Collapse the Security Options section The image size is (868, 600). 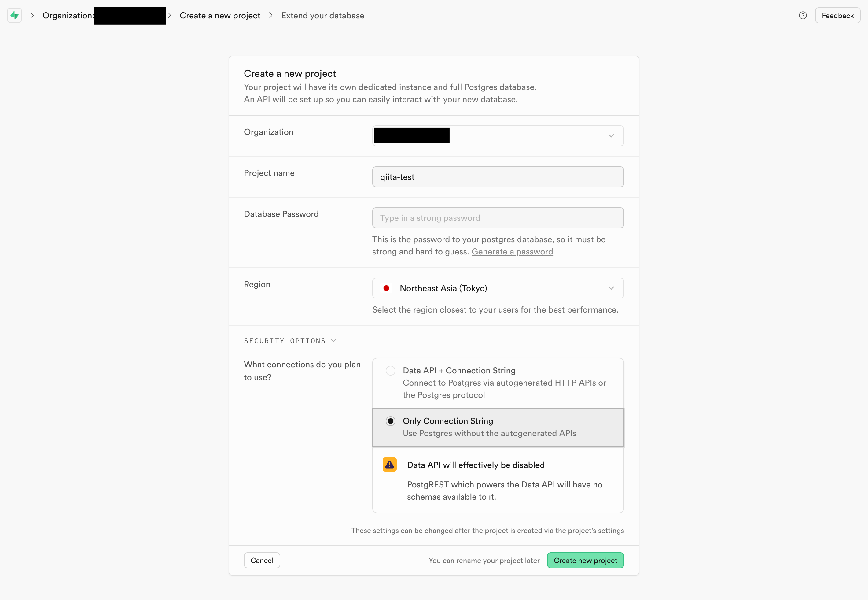tap(290, 341)
